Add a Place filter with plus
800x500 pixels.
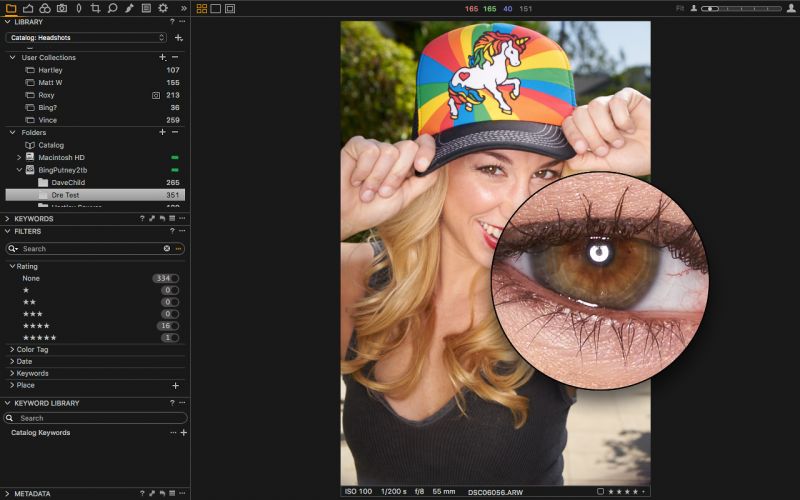tap(176, 386)
